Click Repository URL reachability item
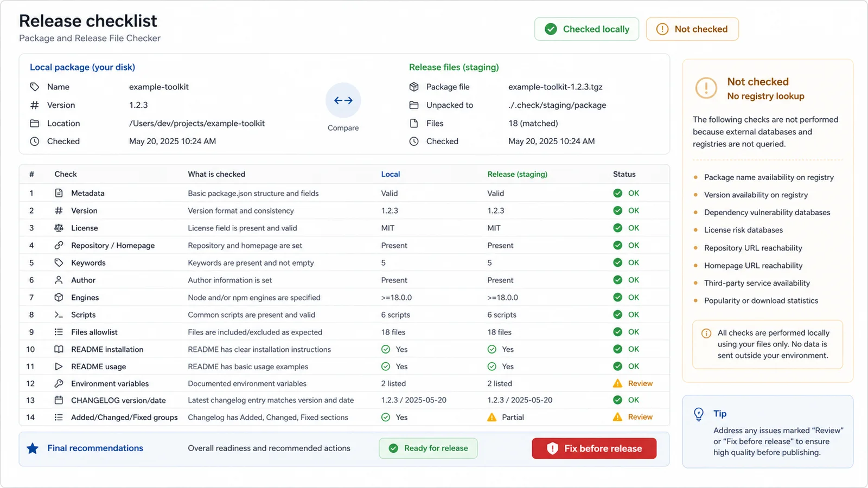The width and height of the screenshot is (868, 488). 753,248
